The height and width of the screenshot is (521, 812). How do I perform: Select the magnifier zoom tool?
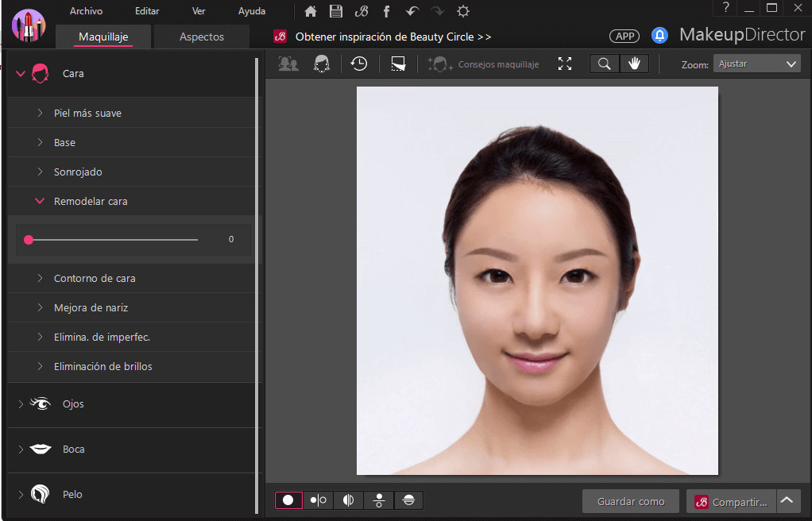[605, 64]
